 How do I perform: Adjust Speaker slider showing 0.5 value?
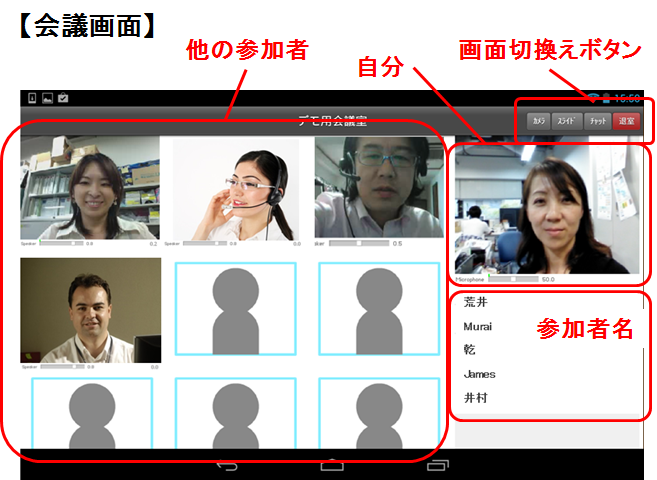tap(359, 243)
